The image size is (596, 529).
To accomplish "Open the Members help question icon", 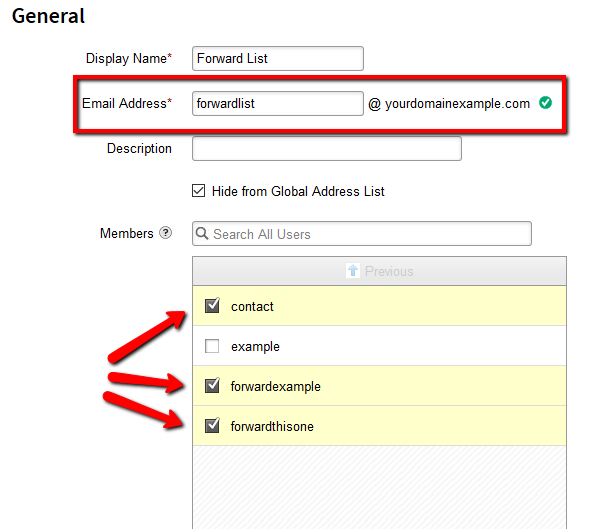I will click(x=165, y=233).
